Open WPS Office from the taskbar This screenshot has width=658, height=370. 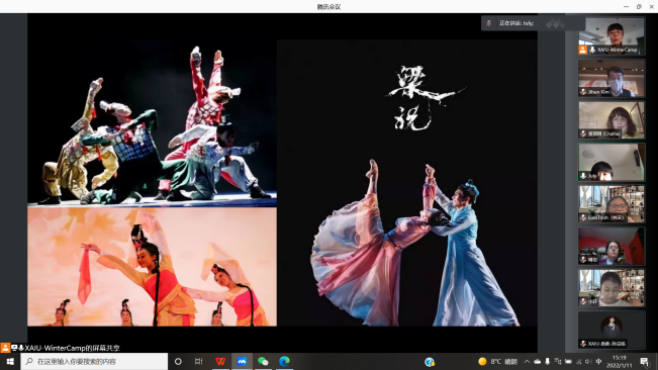pyautogui.click(x=220, y=361)
